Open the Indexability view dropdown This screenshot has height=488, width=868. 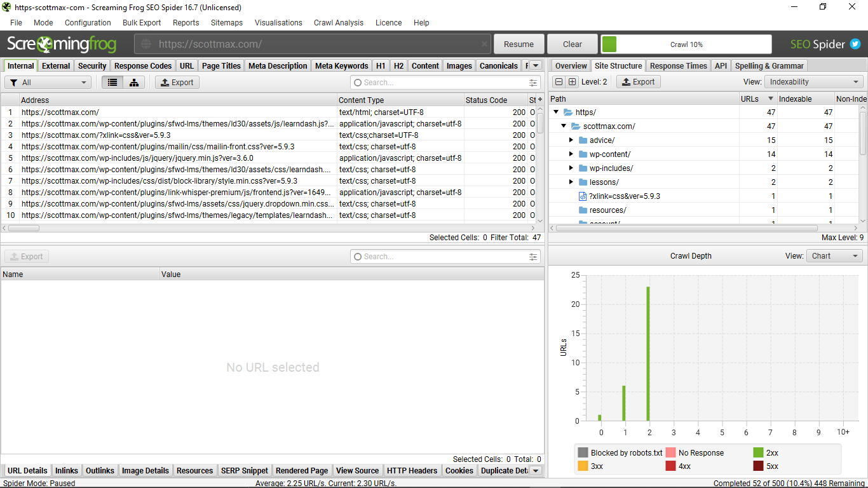(x=813, y=82)
